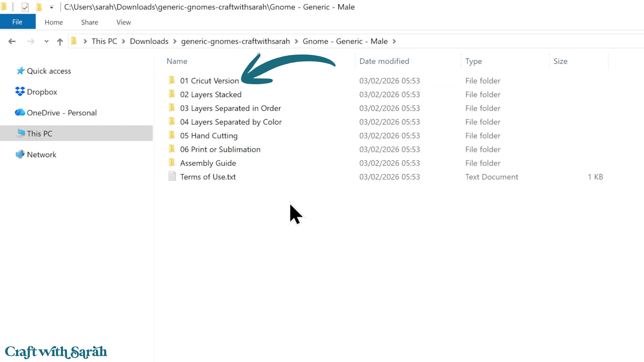Expand chevron after generic-gnomes-craftwithsarah breadcrumb
Screen dimensions: 644x362
(297, 41)
